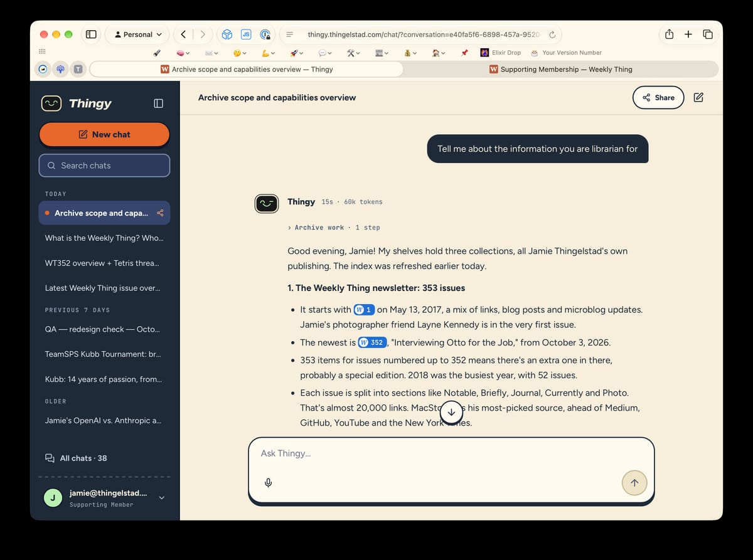The width and height of the screenshot is (753, 560).
Task: Open the Weekly Thing issue 352 badge
Action: click(x=372, y=342)
